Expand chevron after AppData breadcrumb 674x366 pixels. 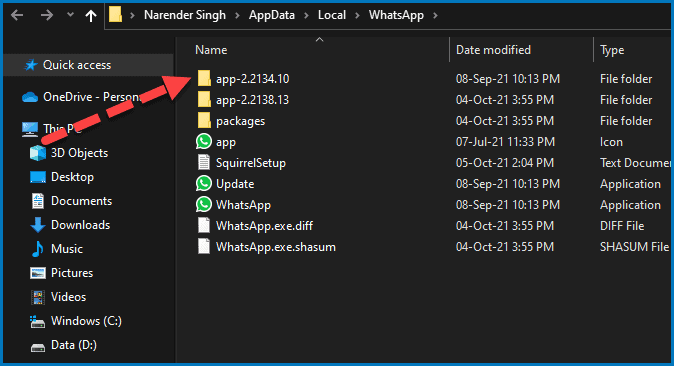pyautogui.click(x=306, y=15)
